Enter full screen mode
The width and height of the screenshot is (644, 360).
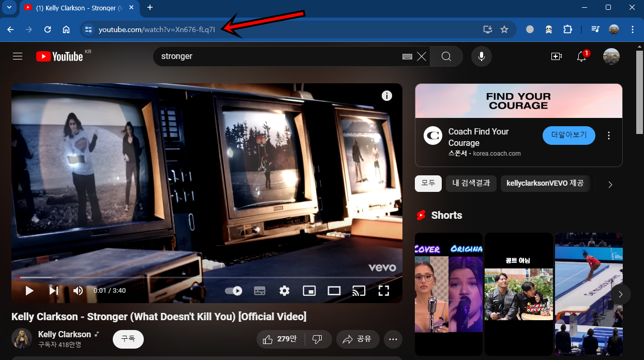384,291
